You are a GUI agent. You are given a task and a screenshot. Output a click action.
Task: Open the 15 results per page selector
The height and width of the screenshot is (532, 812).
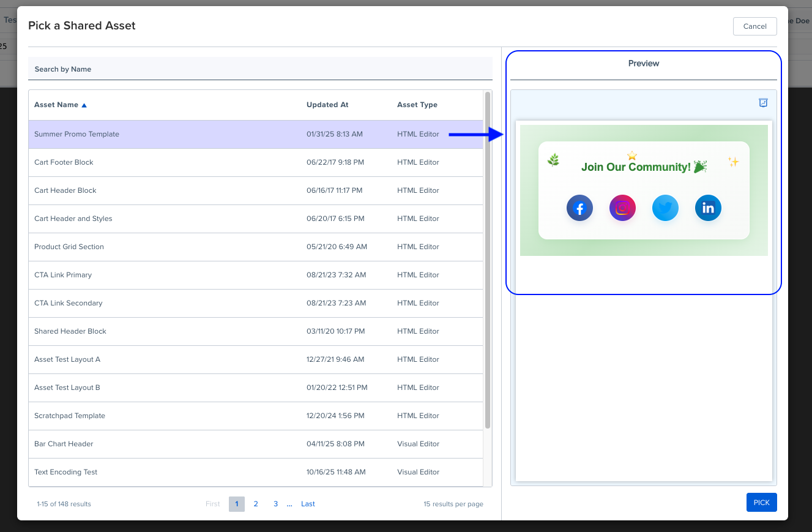pos(453,504)
